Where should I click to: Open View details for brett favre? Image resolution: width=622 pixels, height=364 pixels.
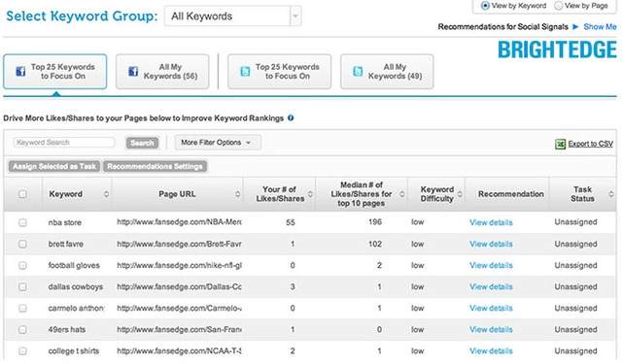[491, 244]
